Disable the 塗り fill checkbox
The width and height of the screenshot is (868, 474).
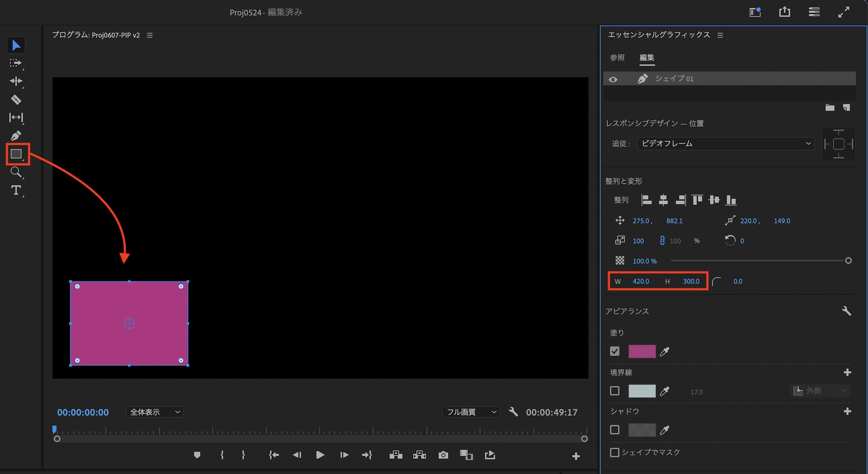pos(615,351)
